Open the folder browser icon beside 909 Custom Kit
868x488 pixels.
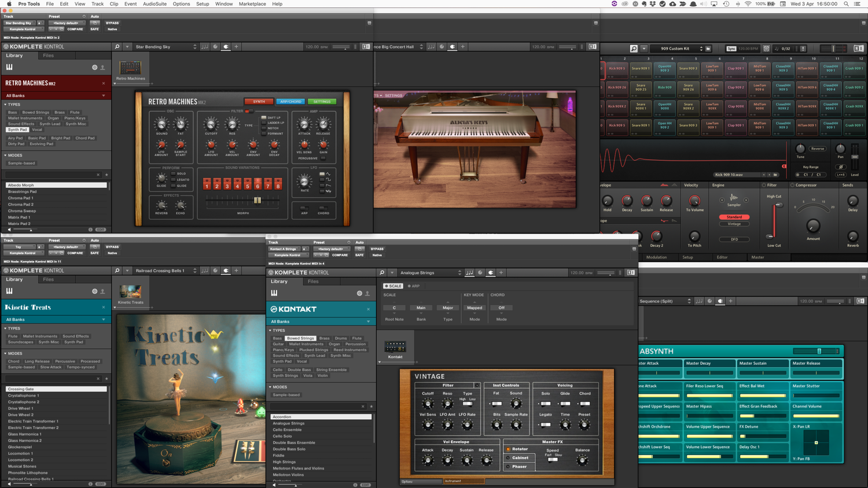click(708, 49)
